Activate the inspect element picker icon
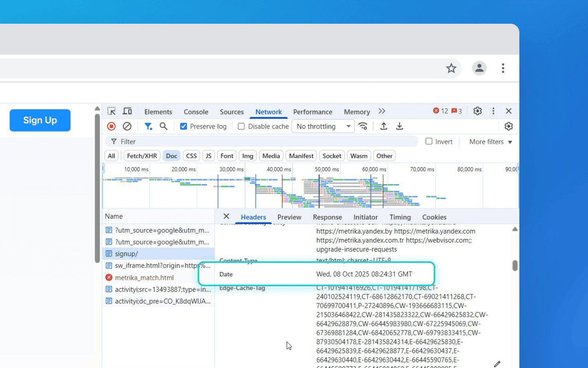 (111, 111)
